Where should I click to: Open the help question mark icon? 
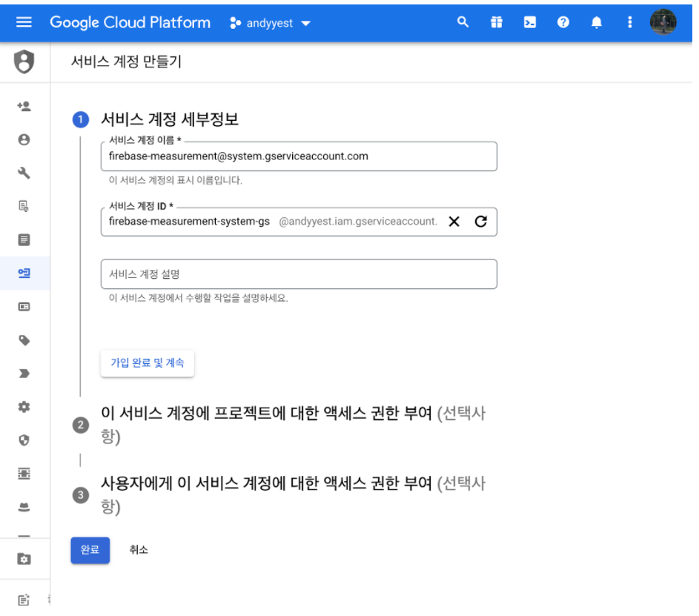click(x=563, y=22)
